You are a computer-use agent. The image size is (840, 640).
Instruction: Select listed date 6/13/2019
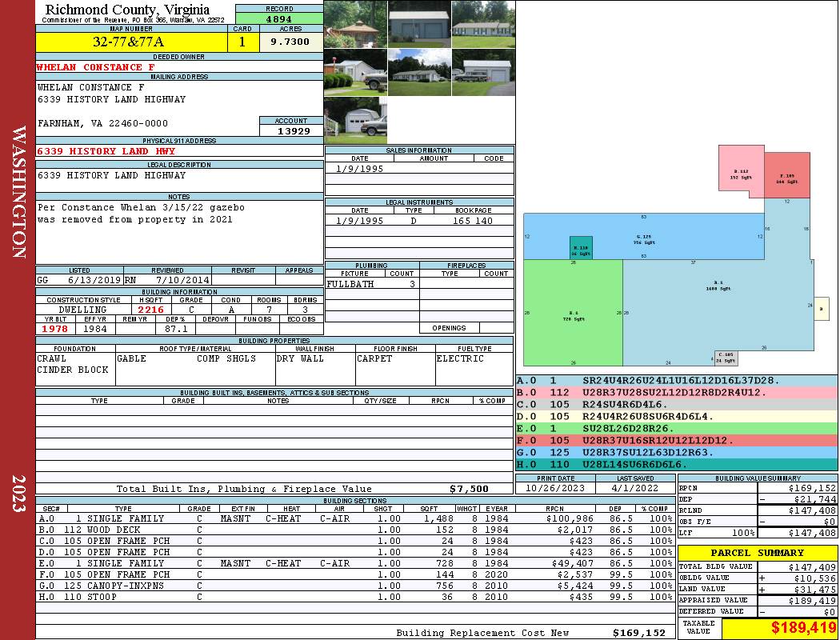[x=94, y=279]
